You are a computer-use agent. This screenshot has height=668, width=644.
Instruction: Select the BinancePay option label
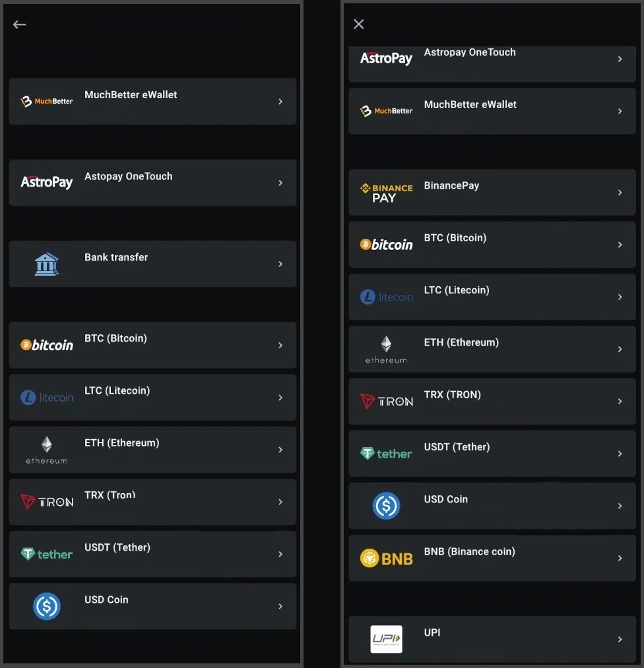click(x=451, y=185)
